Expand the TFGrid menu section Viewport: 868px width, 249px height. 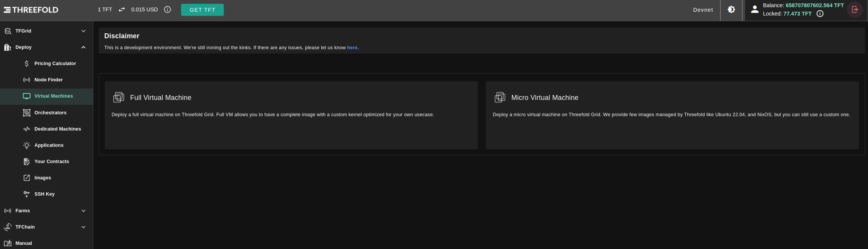(x=84, y=31)
